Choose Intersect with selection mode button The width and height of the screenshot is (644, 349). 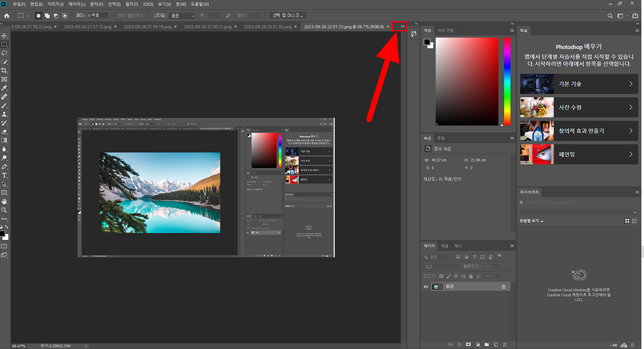pos(64,16)
